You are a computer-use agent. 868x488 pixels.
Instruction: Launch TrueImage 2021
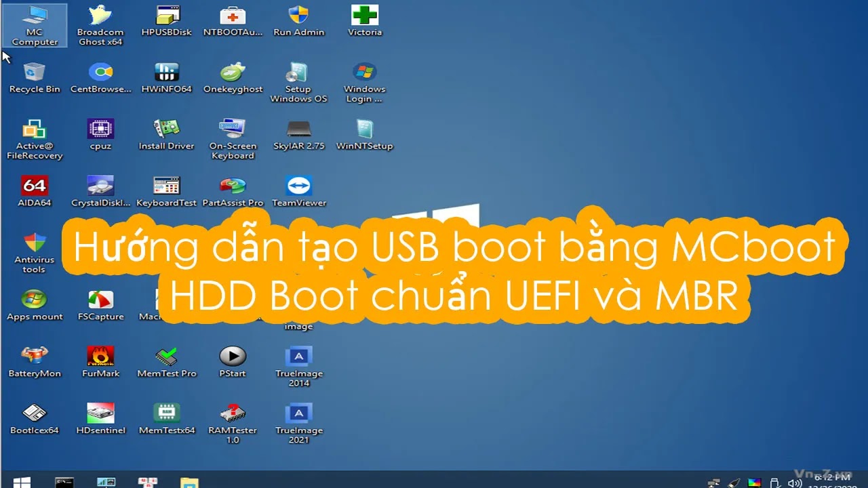299,424
